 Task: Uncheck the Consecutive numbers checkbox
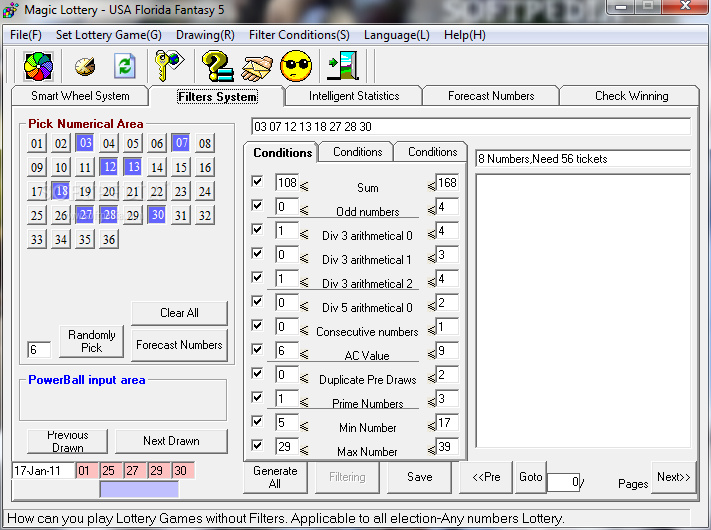(257, 326)
